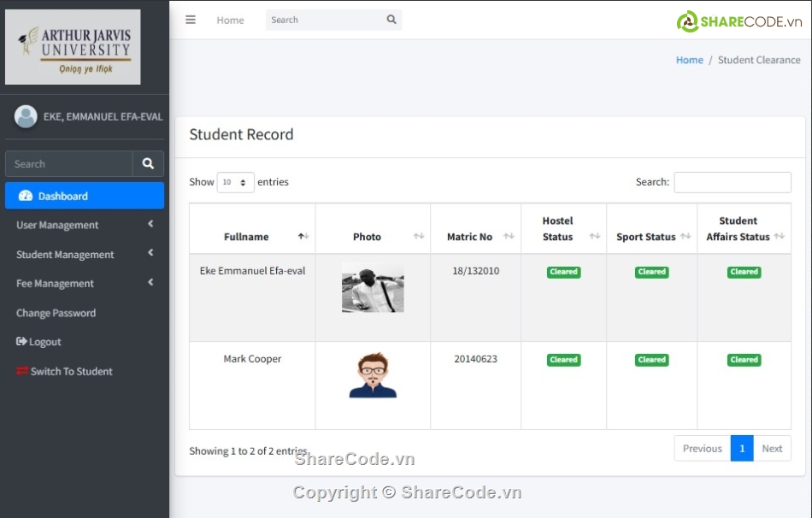The width and height of the screenshot is (812, 518).
Task: Click Eke Emmanuel's photo thumbnail
Action: [373, 287]
